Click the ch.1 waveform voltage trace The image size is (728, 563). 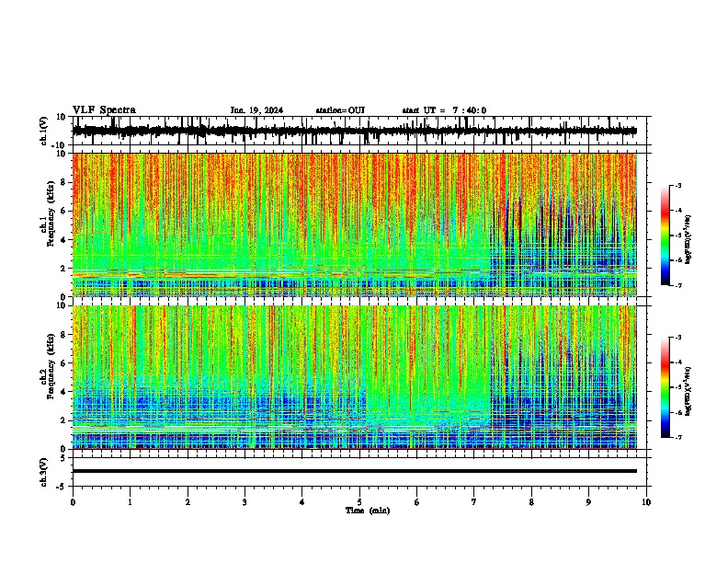354,131
